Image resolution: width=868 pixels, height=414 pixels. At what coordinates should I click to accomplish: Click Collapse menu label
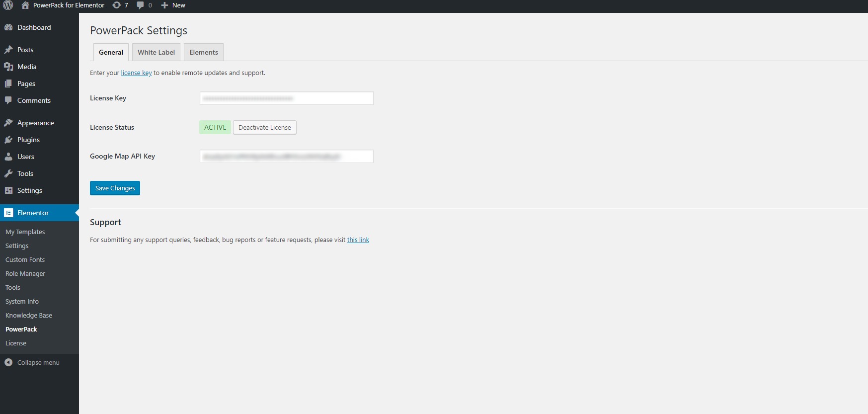38,362
